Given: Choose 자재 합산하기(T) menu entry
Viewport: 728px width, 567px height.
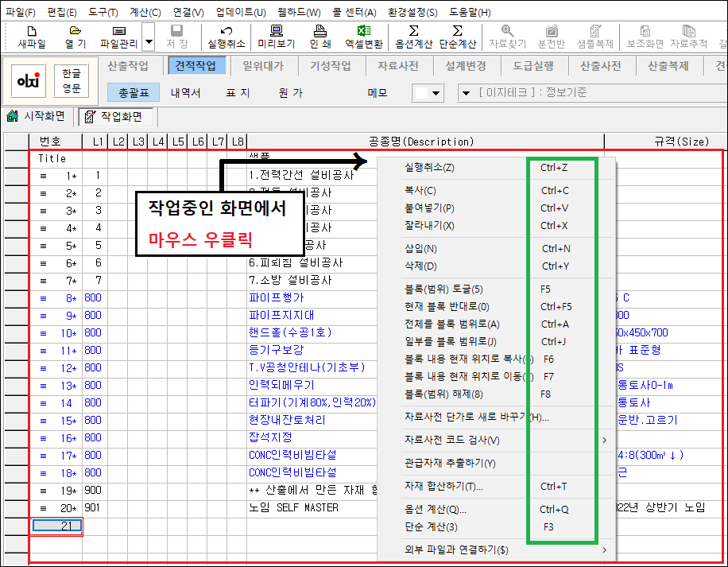Looking at the screenshot, I should (496, 486).
